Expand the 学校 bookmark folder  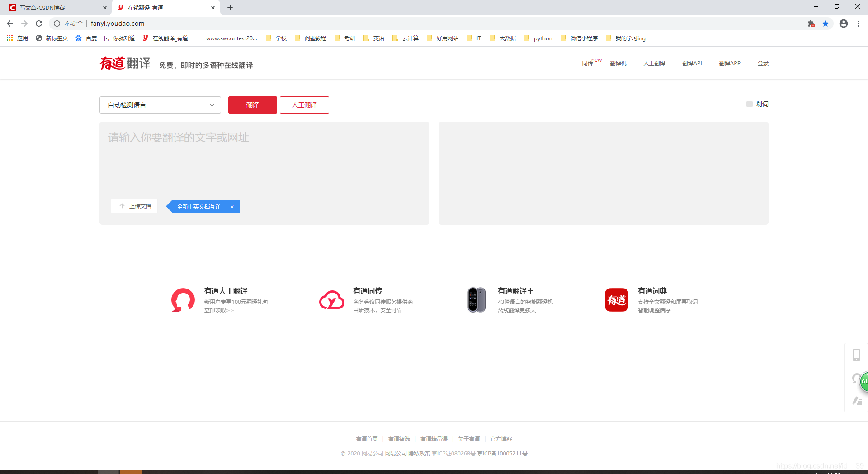click(276, 38)
